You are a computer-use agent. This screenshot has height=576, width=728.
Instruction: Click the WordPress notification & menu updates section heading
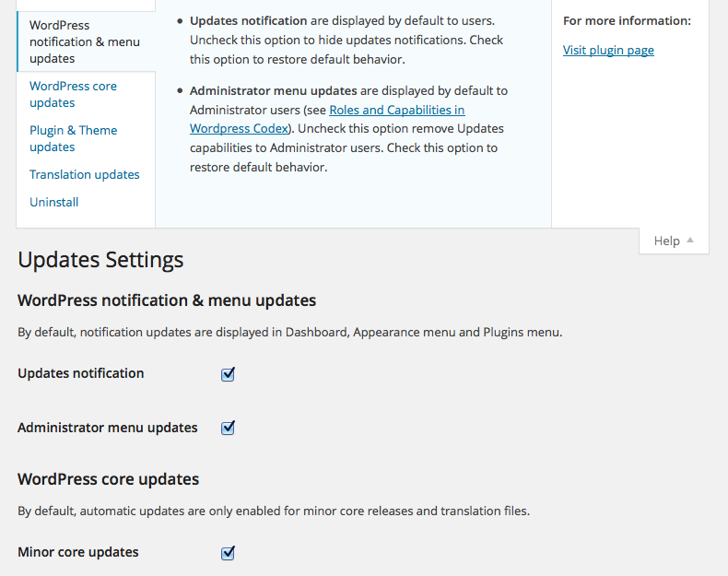pyautogui.click(x=167, y=300)
